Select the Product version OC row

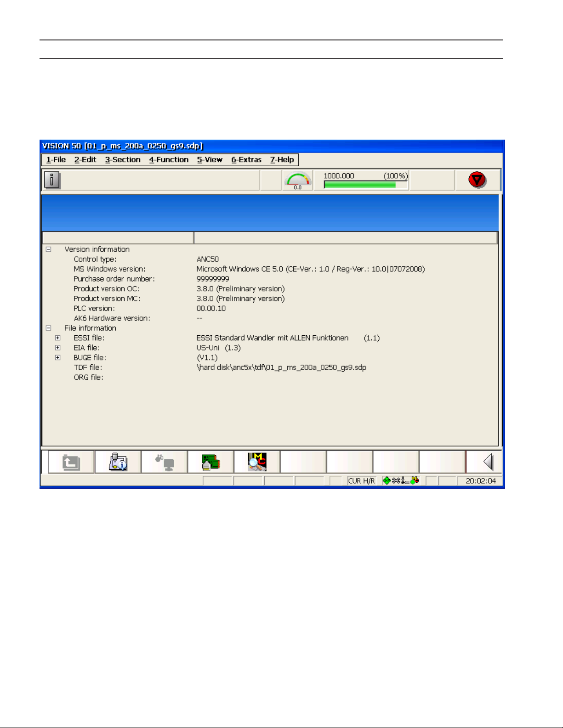click(270, 289)
